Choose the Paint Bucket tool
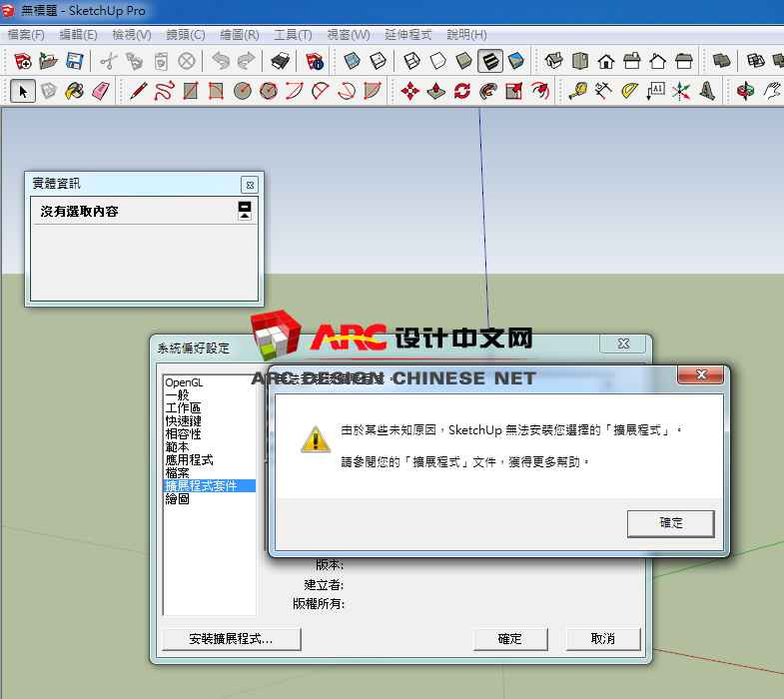Image resolution: width=784 pixels, height=699 pixels. [x=75, y=92]
